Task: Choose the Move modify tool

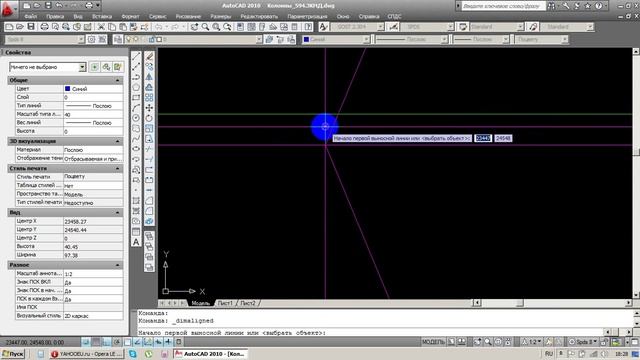Action: pos(149,108)
